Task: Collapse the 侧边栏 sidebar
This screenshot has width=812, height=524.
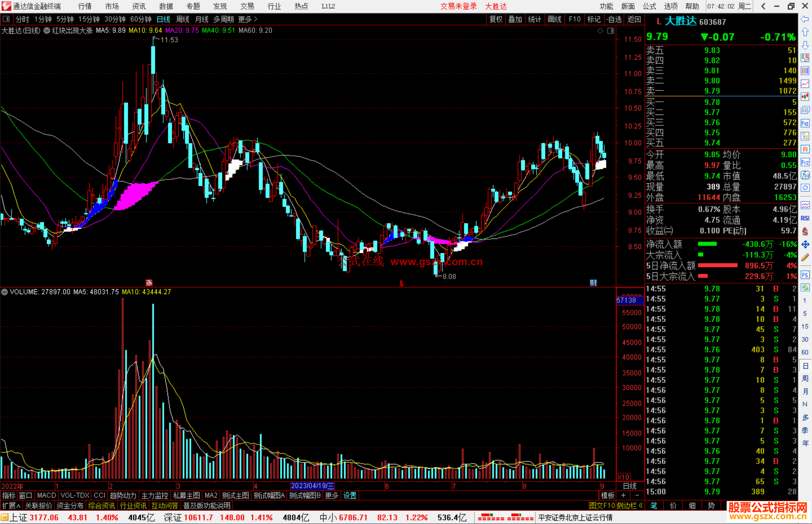Action: click(x=630, y=506)
